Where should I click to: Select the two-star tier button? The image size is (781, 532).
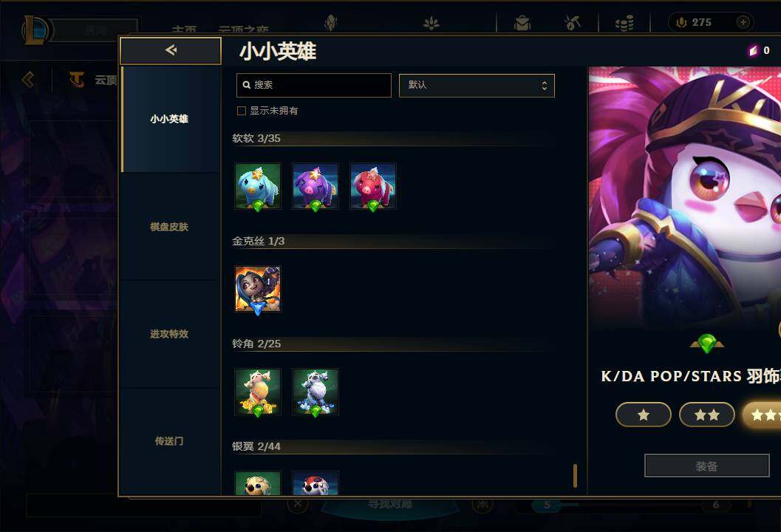click(707, 415)
